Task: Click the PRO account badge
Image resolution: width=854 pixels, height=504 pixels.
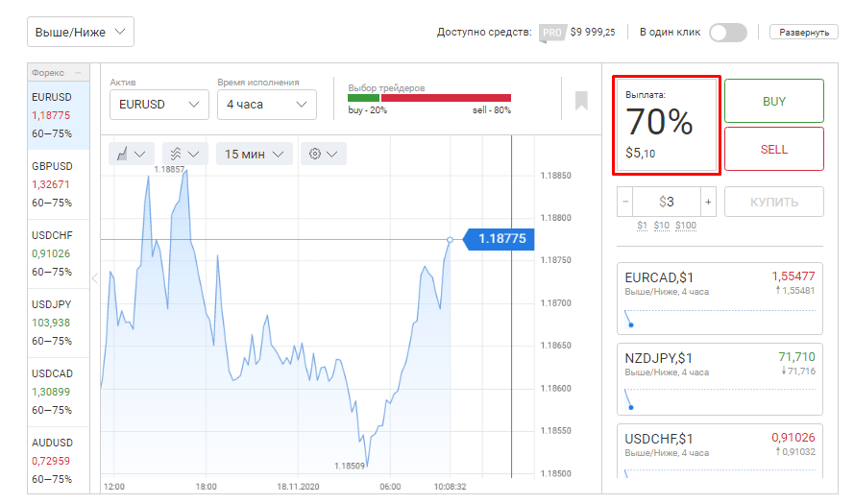Action: click(551, 33)
